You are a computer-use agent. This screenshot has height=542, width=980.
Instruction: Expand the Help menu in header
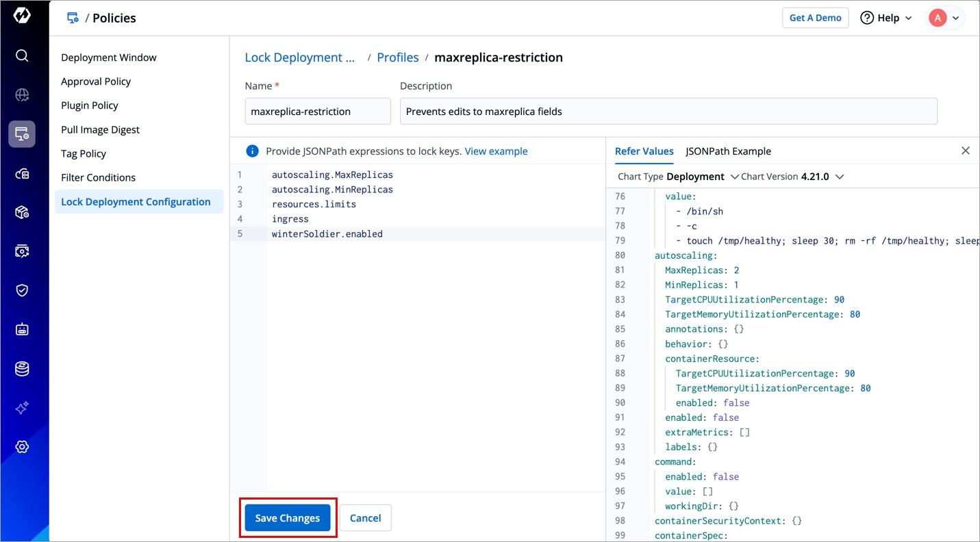pyautogui.click(x=887, y=18)
